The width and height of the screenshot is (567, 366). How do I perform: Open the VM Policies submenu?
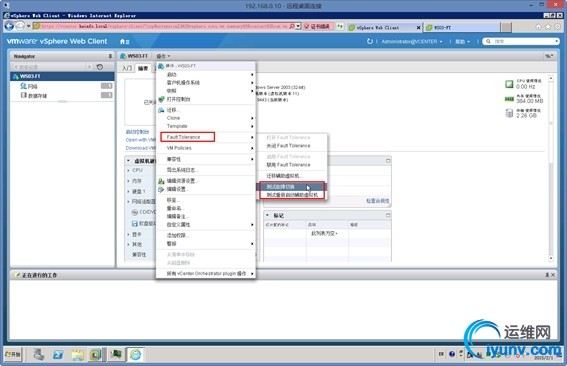(206, 148)
